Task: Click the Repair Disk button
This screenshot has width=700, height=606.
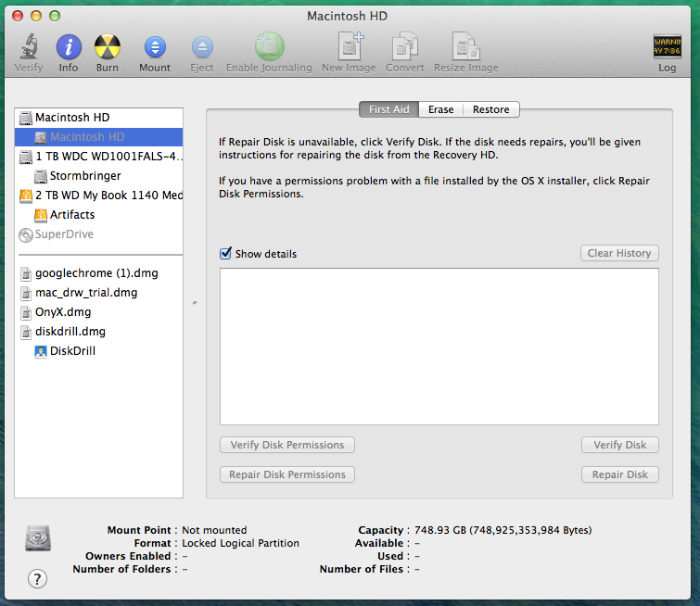Action: [619, 474]
